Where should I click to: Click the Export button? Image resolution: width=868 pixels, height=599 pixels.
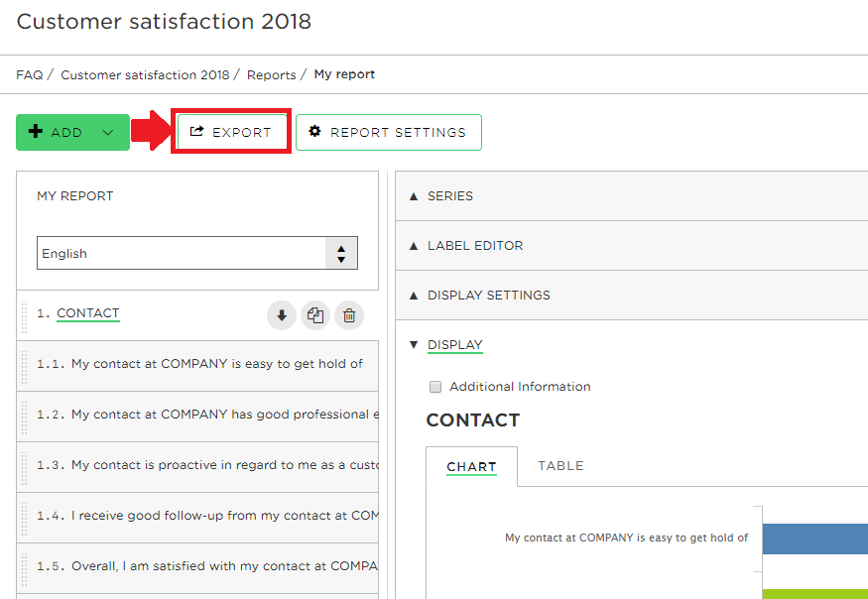point(232,132)
